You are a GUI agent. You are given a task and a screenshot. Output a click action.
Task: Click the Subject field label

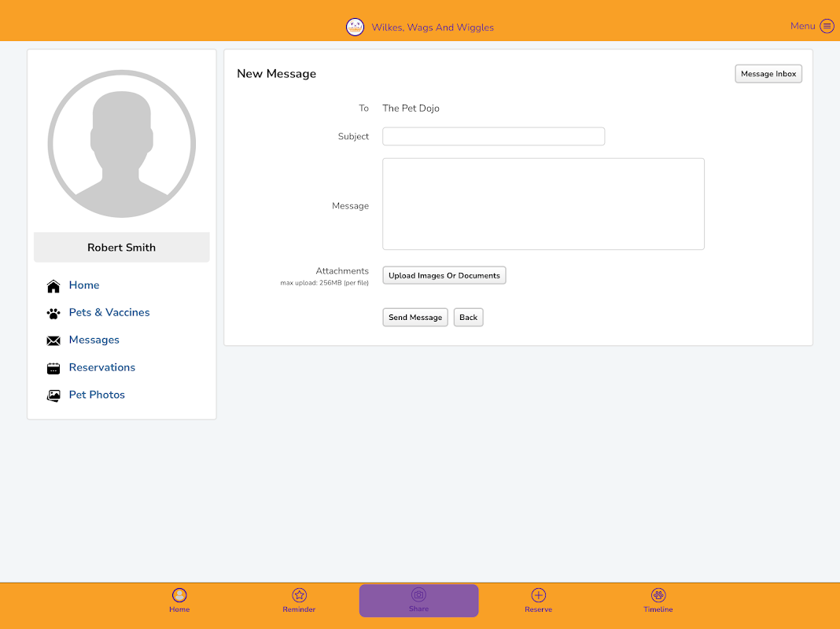[353, 137]
